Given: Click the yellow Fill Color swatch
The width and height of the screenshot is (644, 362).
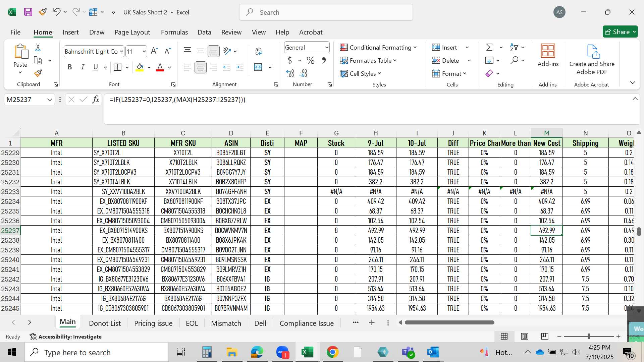Looking at the screenshot, I should tap(140, 68).
